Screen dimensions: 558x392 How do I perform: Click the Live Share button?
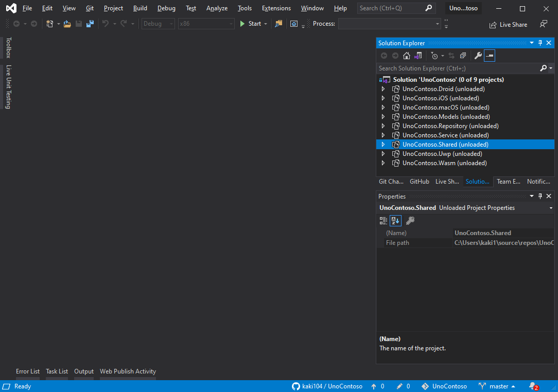coord(508,25)
